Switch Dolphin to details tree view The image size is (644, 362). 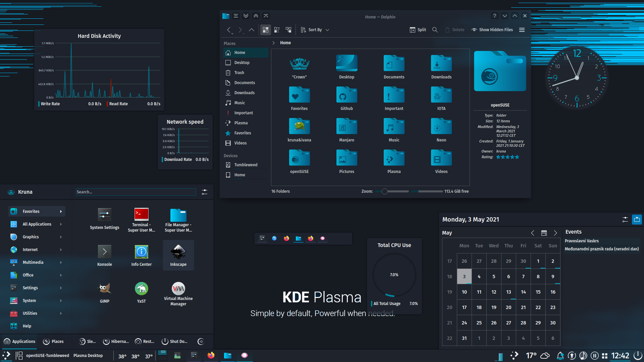pyautogui.click(x=288, y=30)
